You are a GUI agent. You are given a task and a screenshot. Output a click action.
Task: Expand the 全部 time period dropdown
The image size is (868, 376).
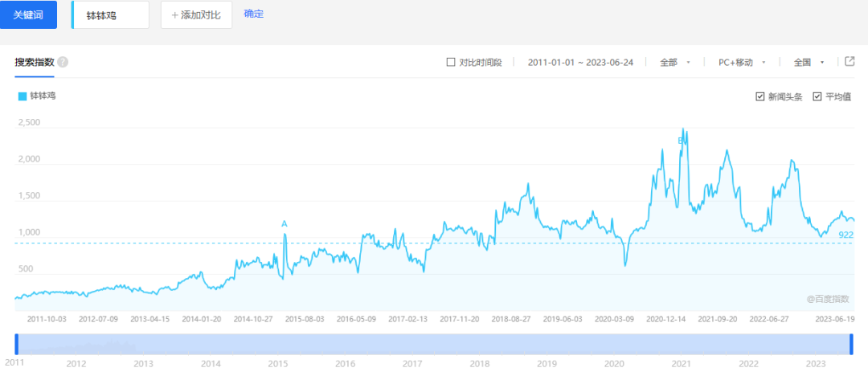click(x=675, y=62)
